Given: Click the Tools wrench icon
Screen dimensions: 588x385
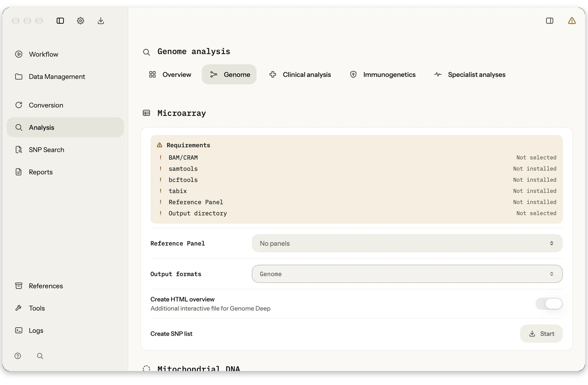Looking at the screenshot, I should click(x=19, y=308).
